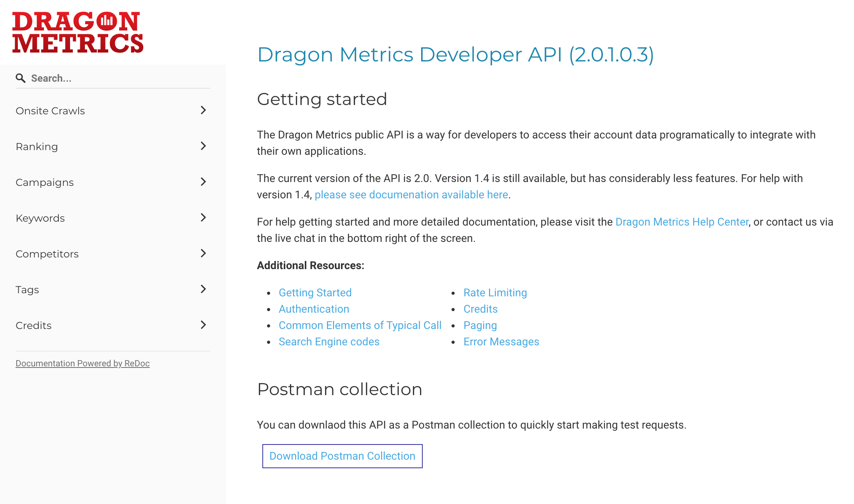This screenshot has height=504, width=854.
Task: Open the Authentication resource link
Action: tap(314, 309)
